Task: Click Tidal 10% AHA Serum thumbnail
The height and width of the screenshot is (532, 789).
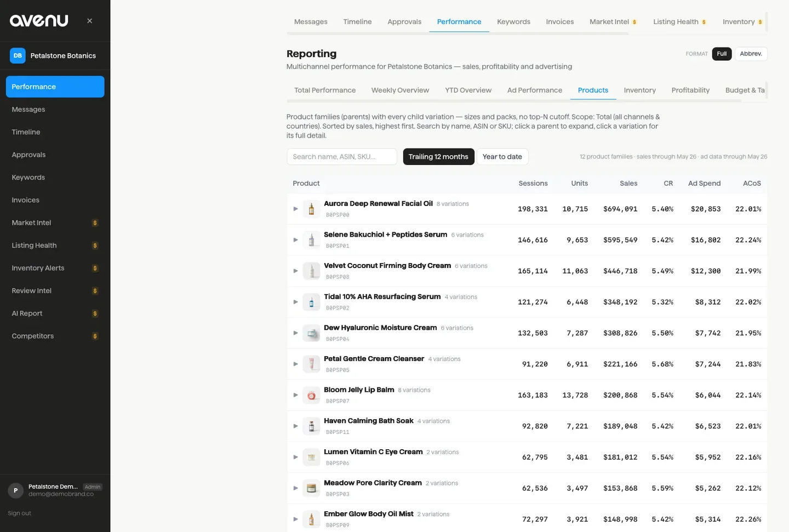Action: point(311,302)
